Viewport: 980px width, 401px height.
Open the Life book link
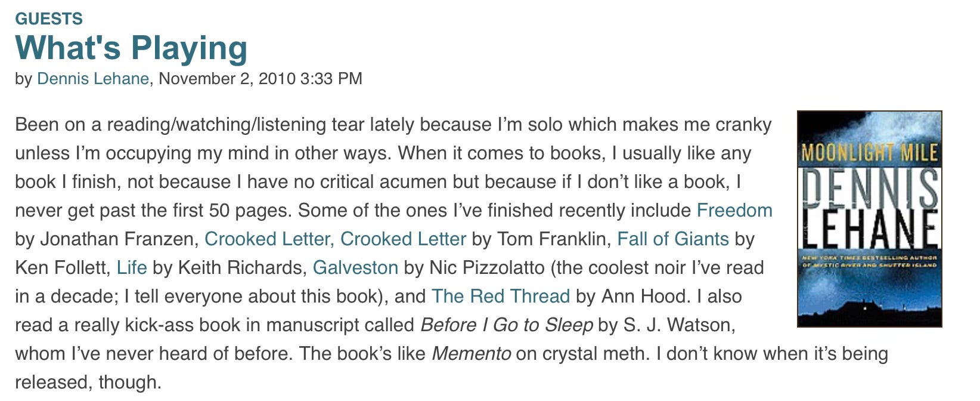(132, 268)
